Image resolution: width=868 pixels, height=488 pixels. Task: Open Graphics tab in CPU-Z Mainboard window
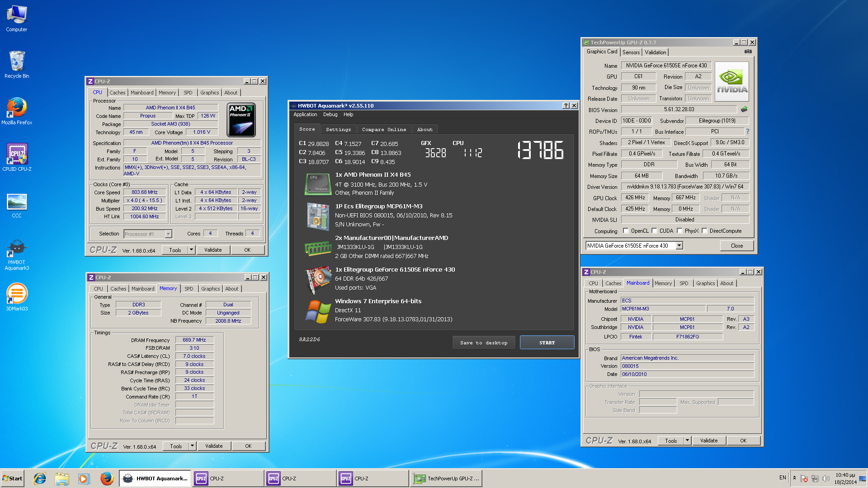click(x=706, y=283)
